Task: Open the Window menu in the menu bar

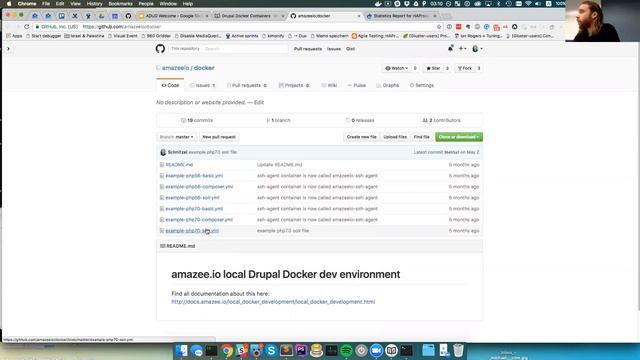Action: 168,4
